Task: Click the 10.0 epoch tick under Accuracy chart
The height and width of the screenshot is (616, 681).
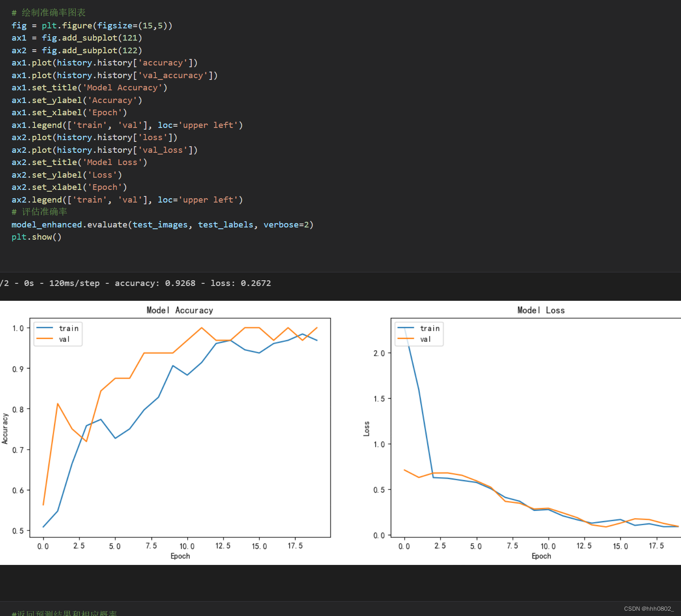Action: point(187,546)
